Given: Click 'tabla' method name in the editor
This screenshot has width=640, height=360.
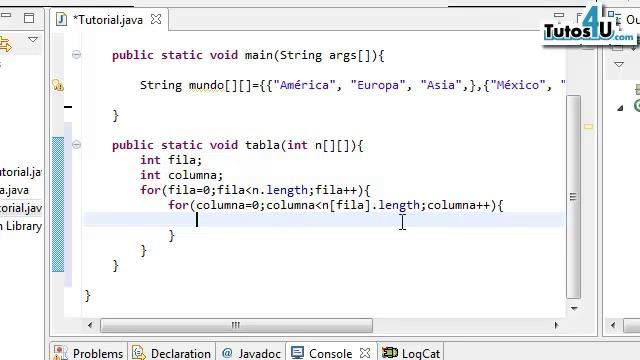Looking at the screenshot, I should point(262,145).
